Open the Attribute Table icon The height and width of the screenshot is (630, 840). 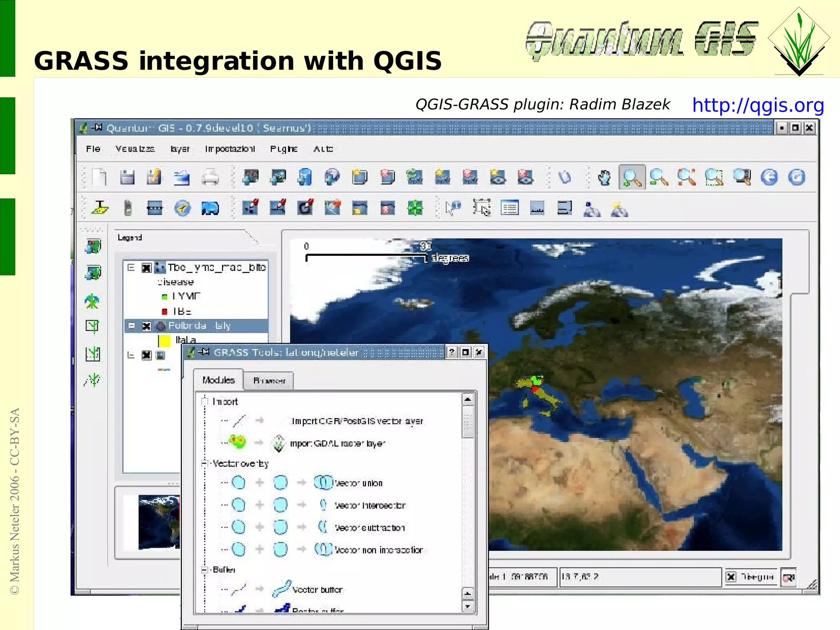click(x=509, y=208)
